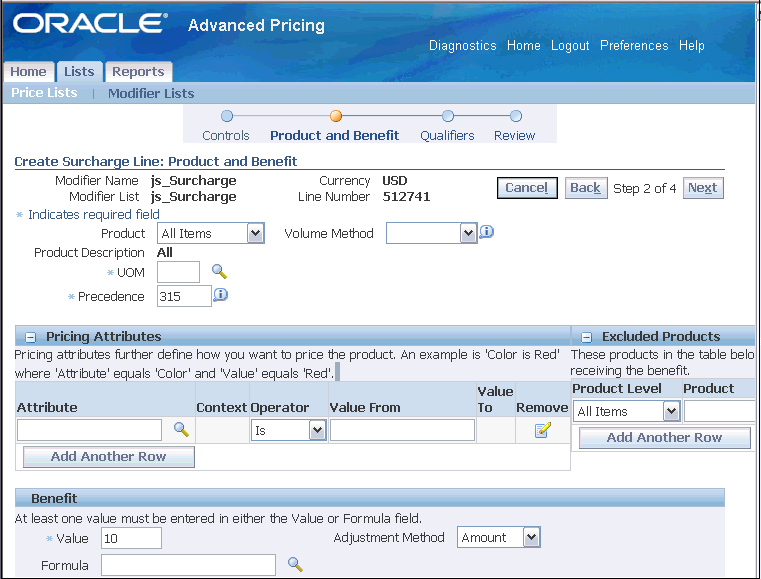This screenshot has width=761, height=579.
Task: Open the Adjustment Method dropdown
Action: pyautogui.click(x=498, y=537)
